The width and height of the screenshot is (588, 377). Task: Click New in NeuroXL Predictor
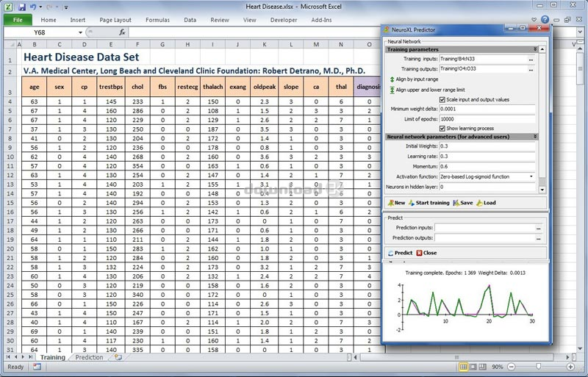tap(396, 203)
